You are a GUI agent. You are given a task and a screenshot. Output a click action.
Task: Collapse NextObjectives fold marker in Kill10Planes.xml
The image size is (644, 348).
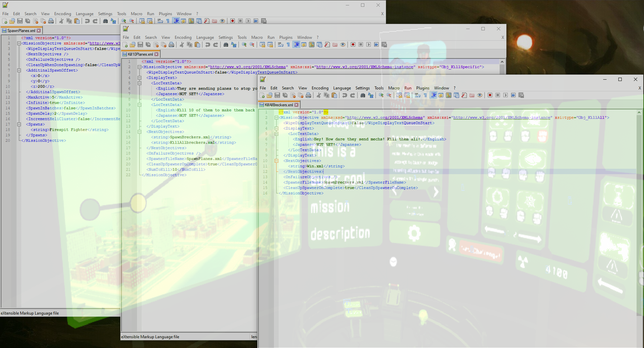139,132
